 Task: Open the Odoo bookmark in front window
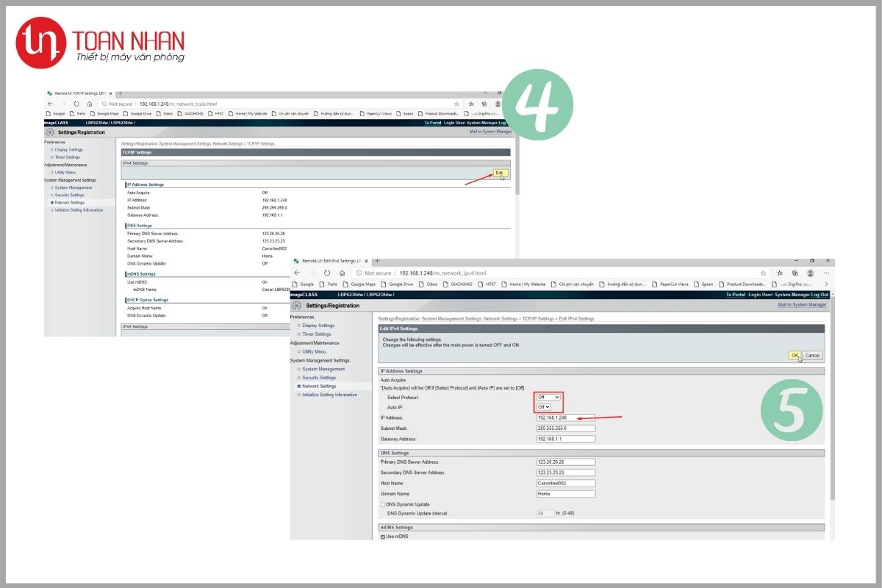point(428,284)
